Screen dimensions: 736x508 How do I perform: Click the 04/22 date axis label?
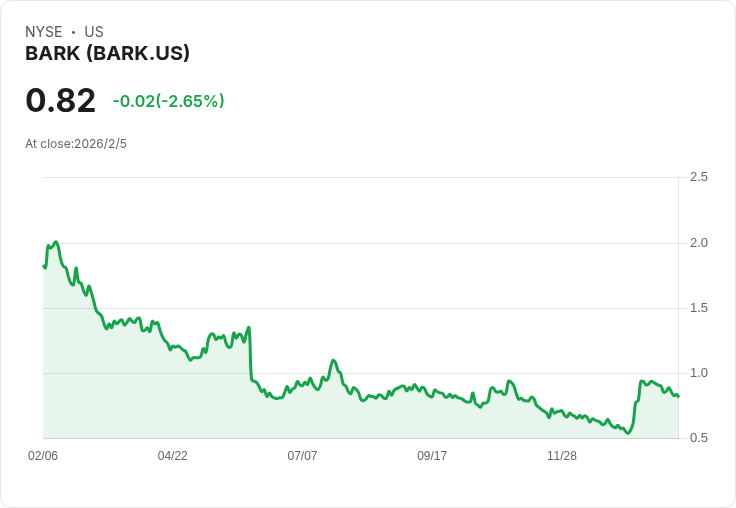172,456
